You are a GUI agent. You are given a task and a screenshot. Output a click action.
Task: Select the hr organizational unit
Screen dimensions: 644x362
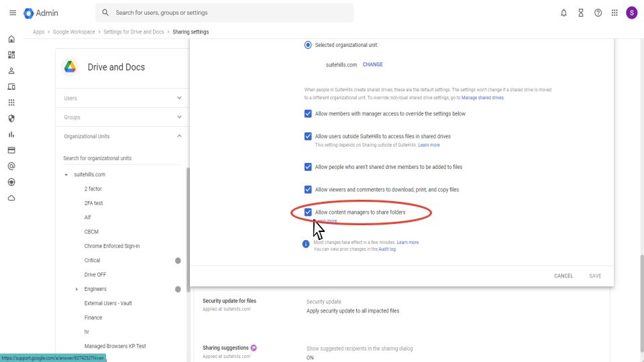coord(87,332)
